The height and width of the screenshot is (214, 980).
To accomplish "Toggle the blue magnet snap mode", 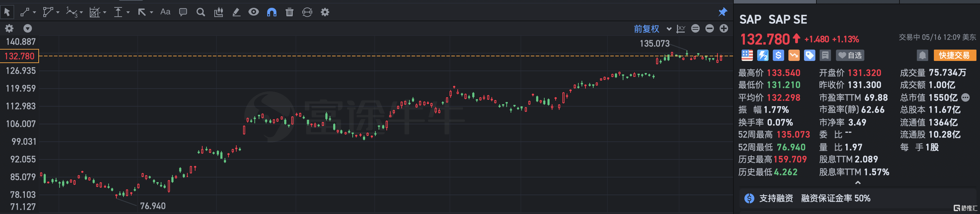I will coord(272,12).
